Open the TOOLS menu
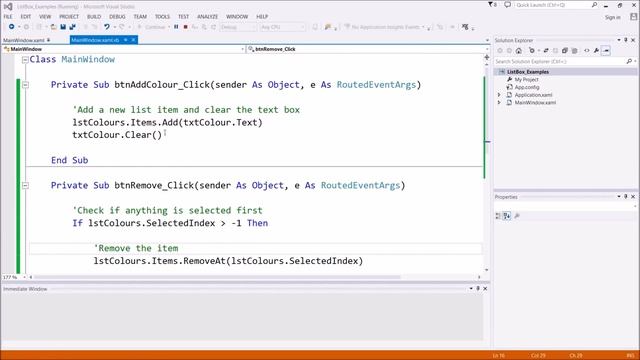640x360 pixels. pyautogui.click(x=162, y=17)
